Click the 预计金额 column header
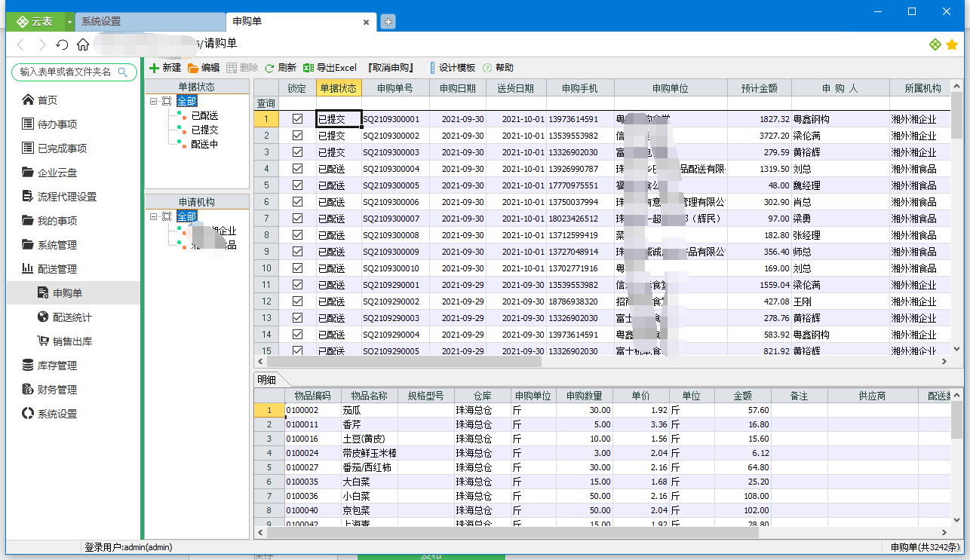 point(760,88)
